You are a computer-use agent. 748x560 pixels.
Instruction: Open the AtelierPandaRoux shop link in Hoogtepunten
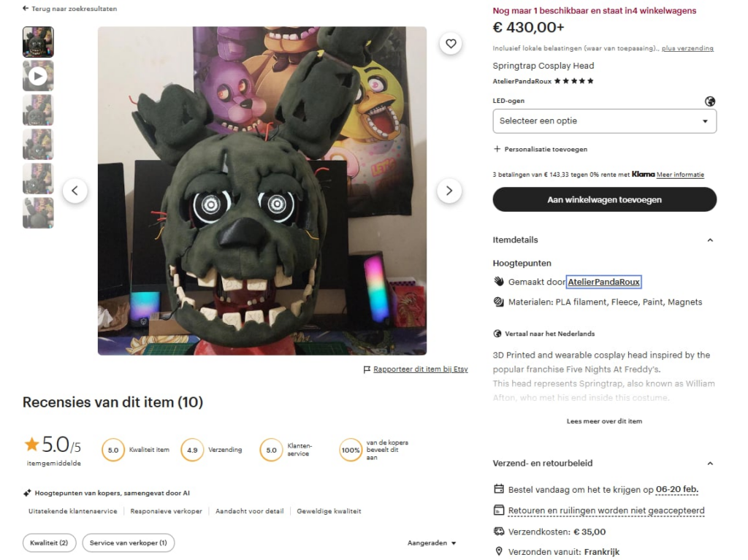pos(603,282)
